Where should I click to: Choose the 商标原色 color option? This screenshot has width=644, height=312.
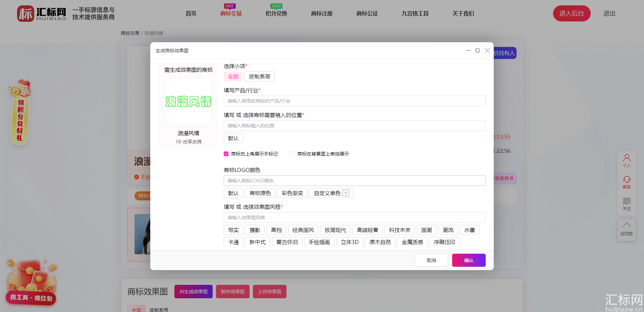point(260,193)
